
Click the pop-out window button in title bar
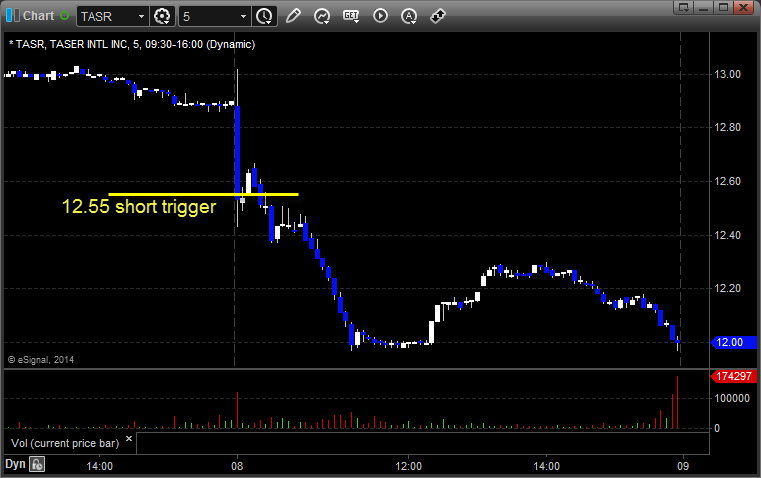[x=683, y=7]
